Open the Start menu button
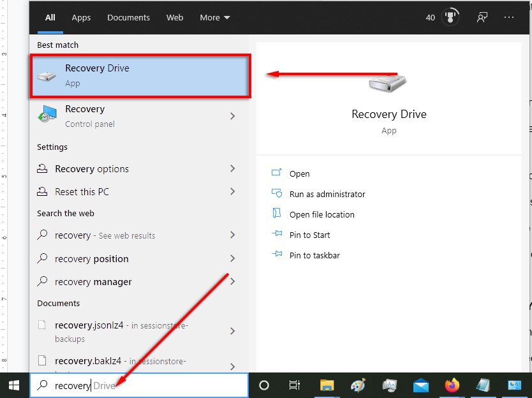Viewport: 532px width, 398px height. (x=13, y=385)
